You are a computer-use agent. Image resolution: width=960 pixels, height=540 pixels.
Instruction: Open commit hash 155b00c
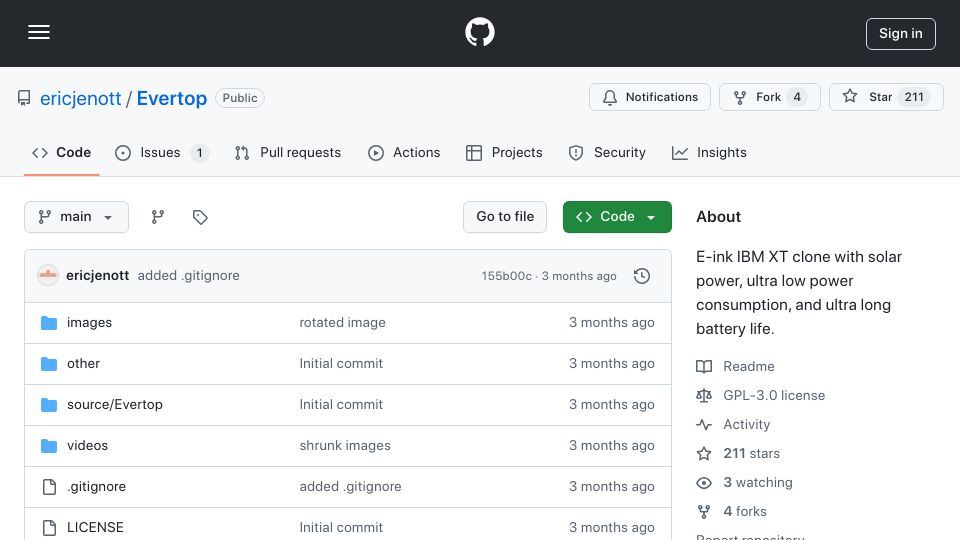click(x=506, y=276)
